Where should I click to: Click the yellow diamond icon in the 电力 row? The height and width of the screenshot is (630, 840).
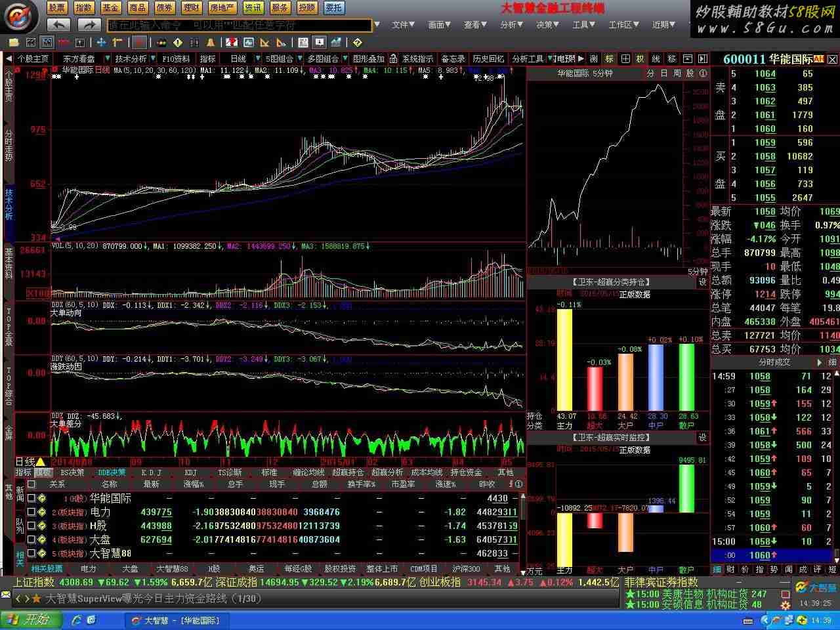[42, 512]
